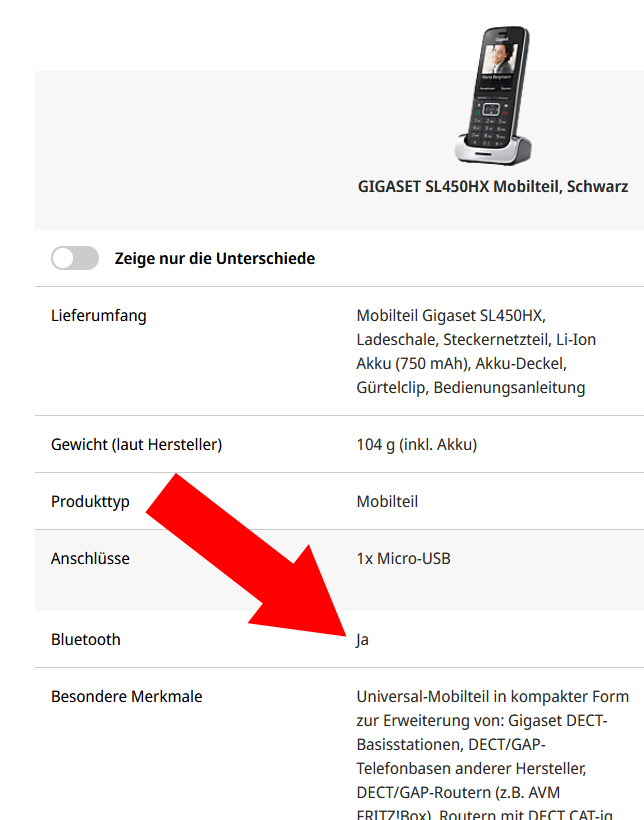The image size is (644, 820).
Task: Select the Bluetooth 'Ja' value
Action: (x=363, y=640)
